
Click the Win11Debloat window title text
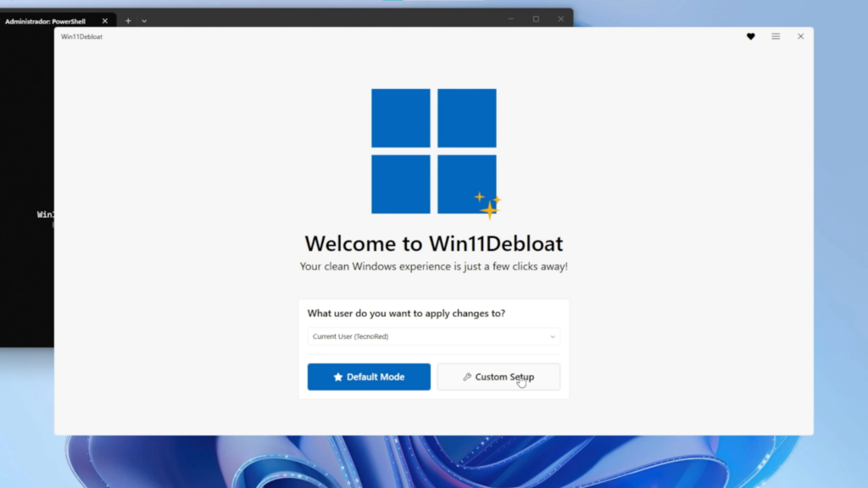tap(81, 36)
